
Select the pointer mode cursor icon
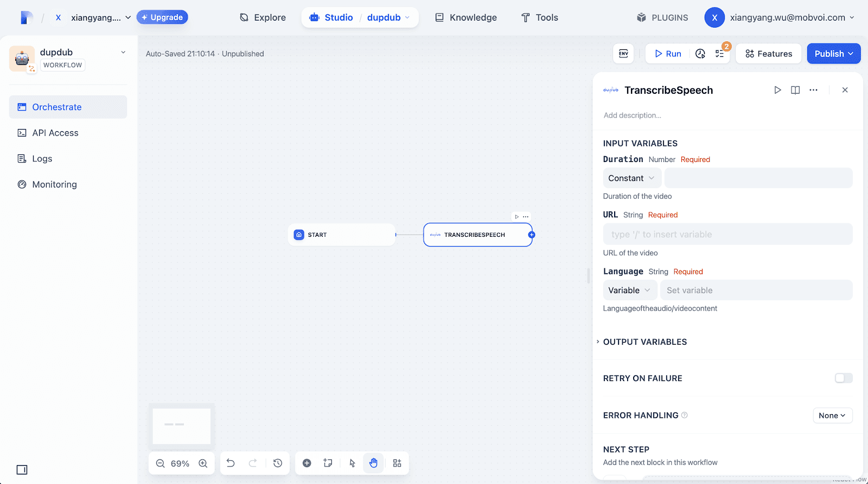click(x=352, y=463)
